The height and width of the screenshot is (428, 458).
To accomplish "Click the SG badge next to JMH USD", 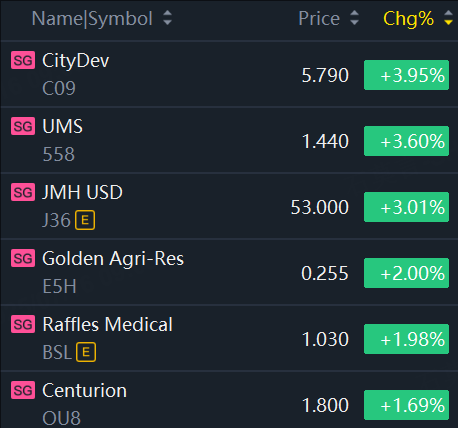I will pyautogui.click(x=23, y=192).
